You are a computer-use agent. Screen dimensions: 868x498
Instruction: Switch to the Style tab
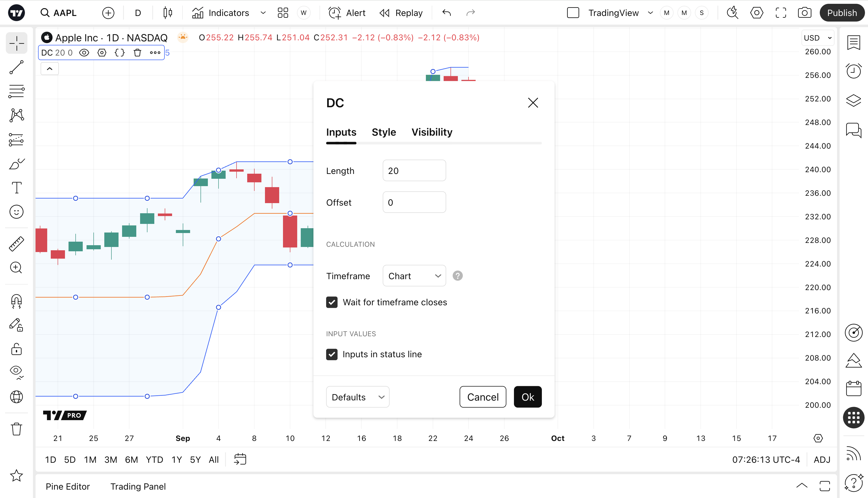tap(384, 132)
